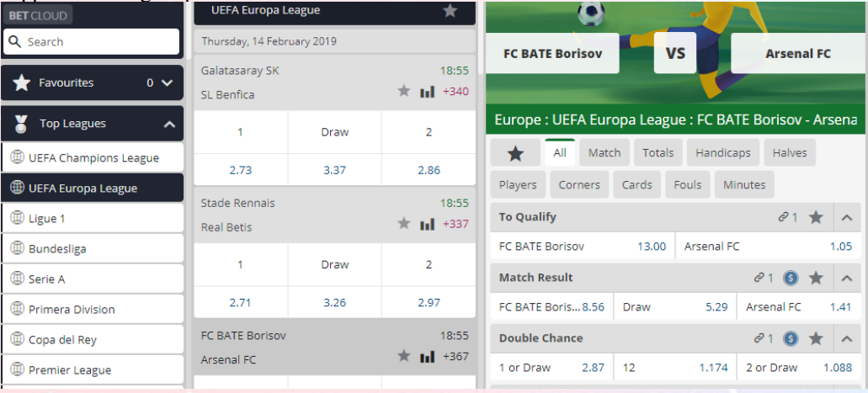
Task: Add To Qualify market to favourites
Action: [816, 217]
